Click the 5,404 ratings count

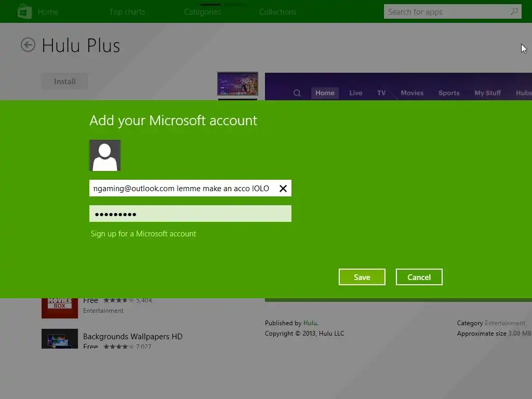[144, 300]
